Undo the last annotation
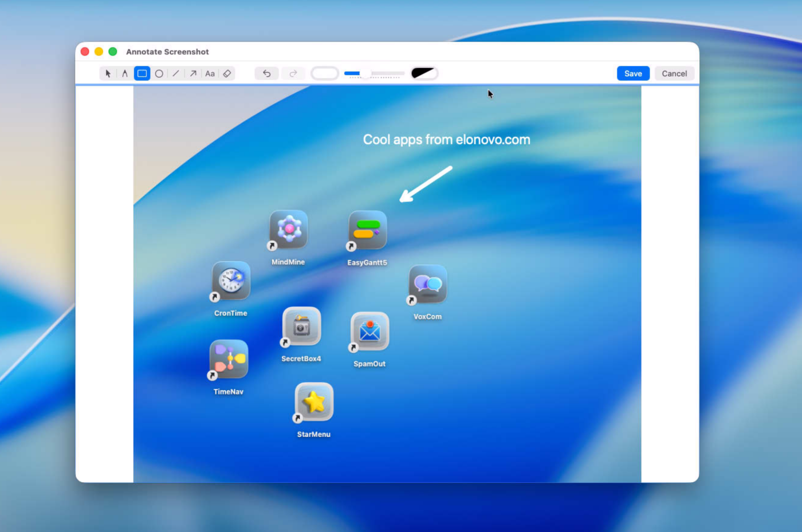Image resolution: width=802 pixels, height=532 pixels. pos(267,73)
